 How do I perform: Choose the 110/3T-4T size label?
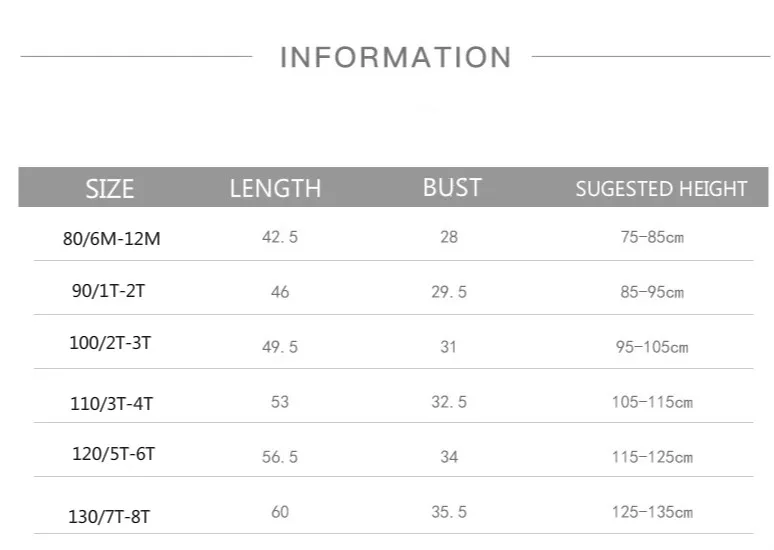click(x=112, y=403)
